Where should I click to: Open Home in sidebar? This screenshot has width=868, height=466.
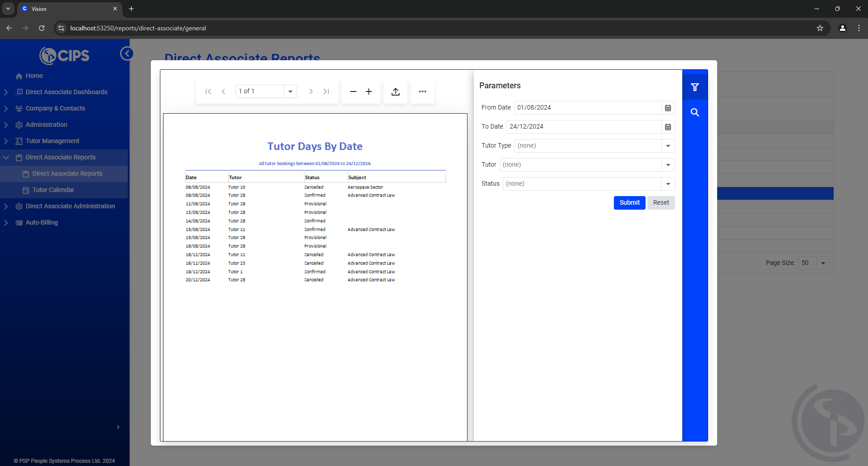[x=34, y=76]
